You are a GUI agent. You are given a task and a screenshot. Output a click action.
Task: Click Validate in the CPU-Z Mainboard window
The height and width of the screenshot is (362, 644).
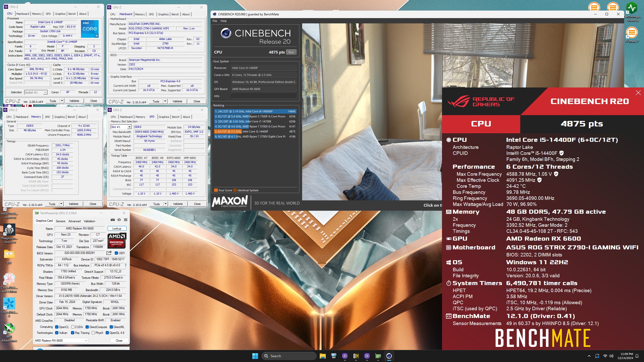[177, 101]
